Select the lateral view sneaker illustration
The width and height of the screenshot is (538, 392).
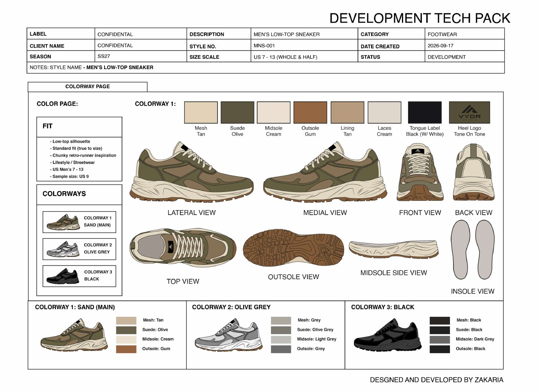coord(191,172)
